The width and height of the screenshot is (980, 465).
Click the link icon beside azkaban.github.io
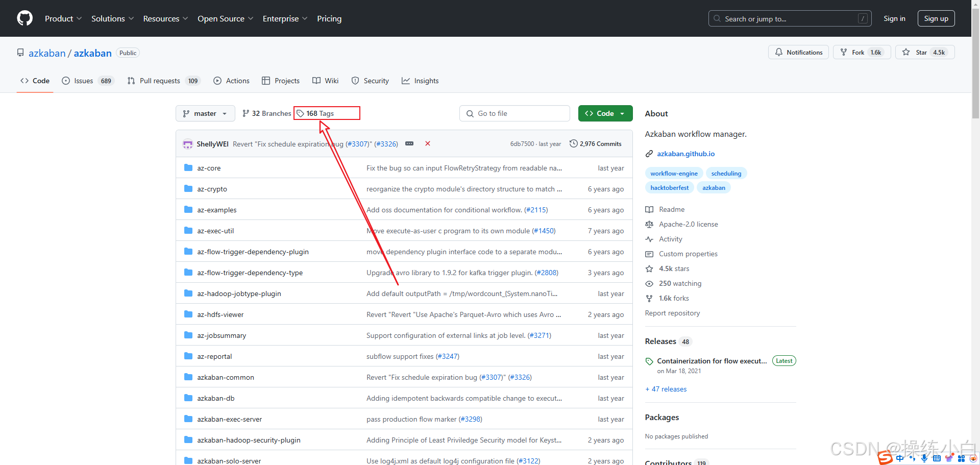649,154
